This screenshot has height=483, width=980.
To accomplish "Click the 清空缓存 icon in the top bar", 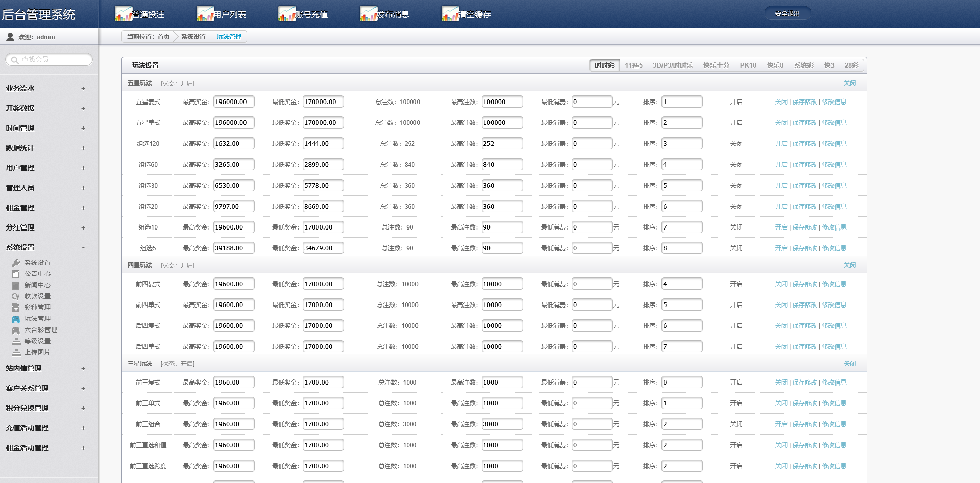I will click(450, 14).
